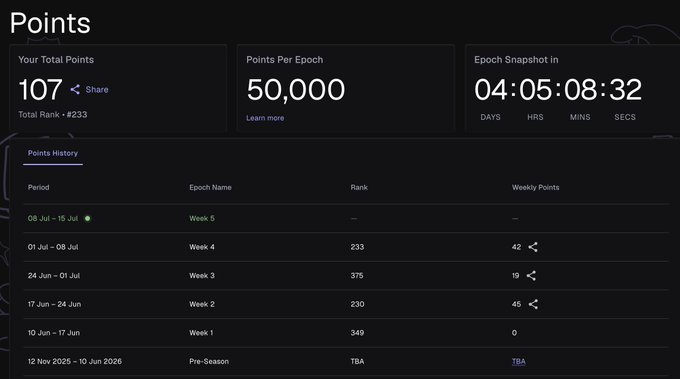
Task: Click the Total Rank #233 text
Action: pos(52,114)
